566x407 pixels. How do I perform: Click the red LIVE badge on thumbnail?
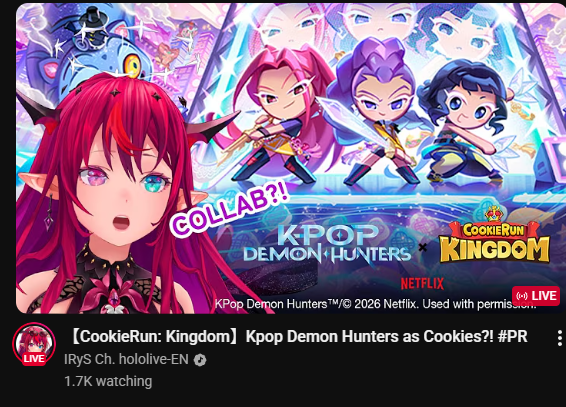pos(536,296)
